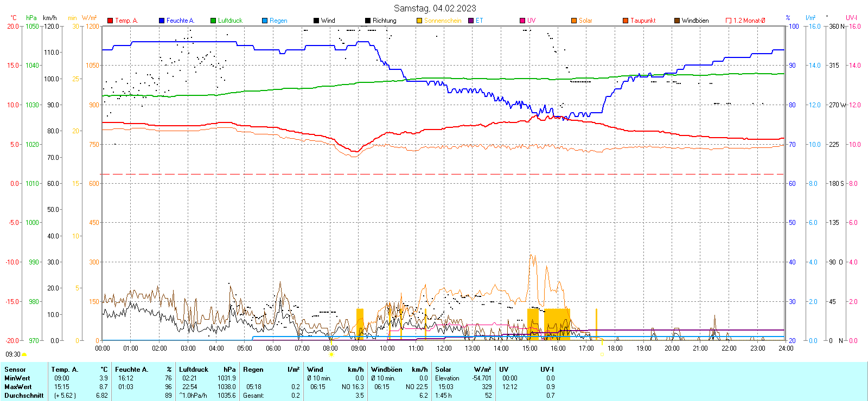This screenshot has width=868, height=401.
Task: Click the magenta UV legend square
Action: (522, 21)
